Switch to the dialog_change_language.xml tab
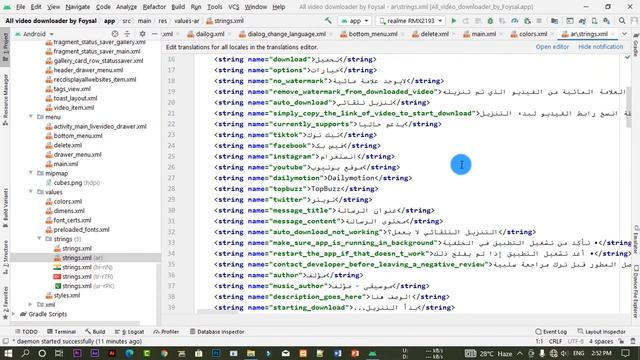The image size is (640, 360). tap(282, 34)
